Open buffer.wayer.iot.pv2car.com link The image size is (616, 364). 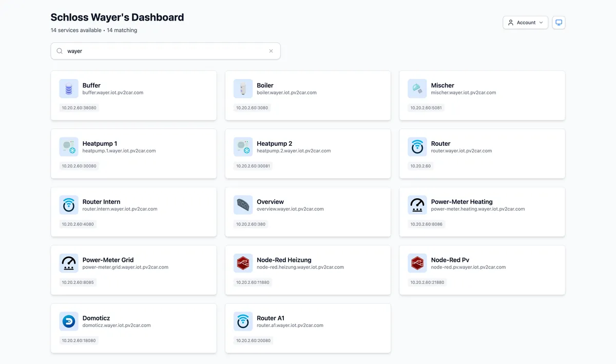[113, 93]
